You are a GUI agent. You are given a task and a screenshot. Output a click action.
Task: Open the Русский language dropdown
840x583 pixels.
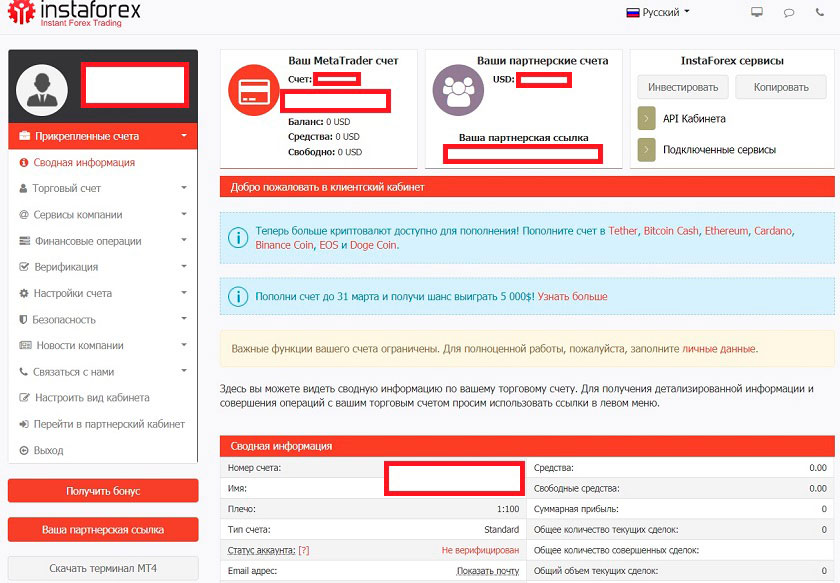click(658, 12)
